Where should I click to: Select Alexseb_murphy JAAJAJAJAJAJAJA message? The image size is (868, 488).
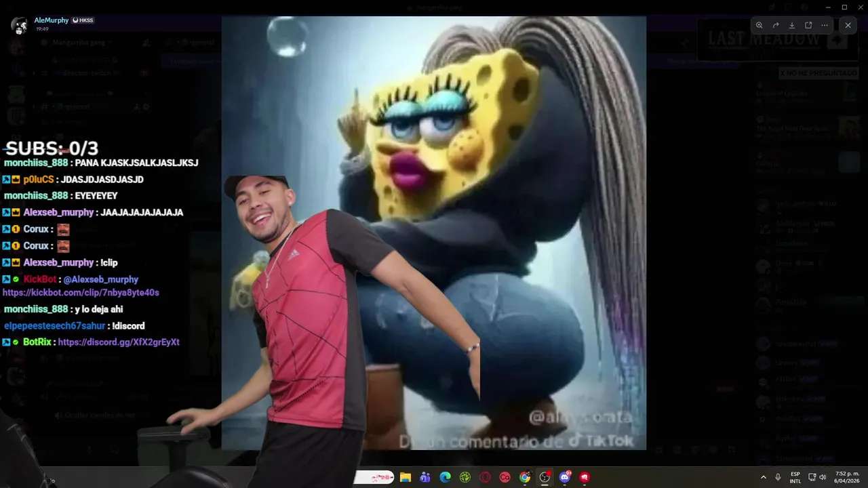(x=92, y=212)
